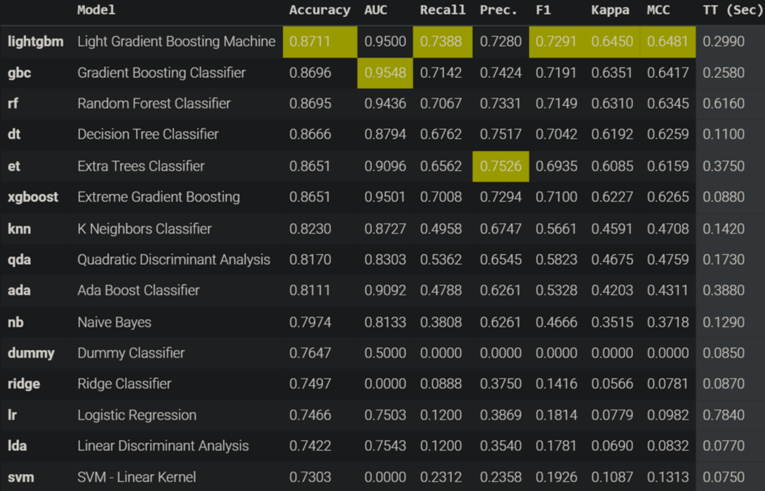This screenshot has width=765, height=491.
Task: Select the ridge row index
Action: coord(24,384)
